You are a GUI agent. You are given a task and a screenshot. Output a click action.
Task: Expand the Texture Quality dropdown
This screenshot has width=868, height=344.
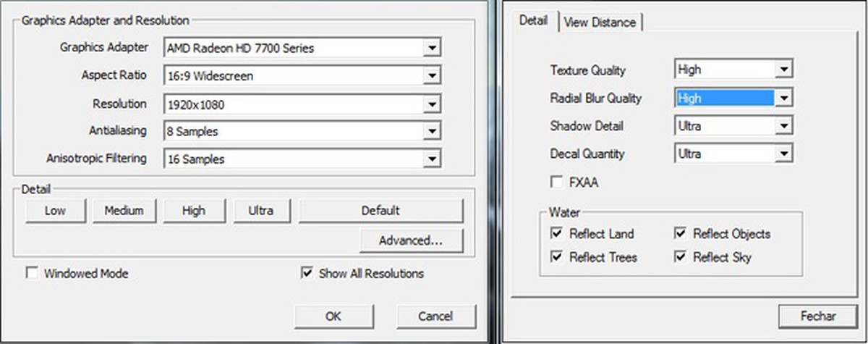tap(783, 70)
